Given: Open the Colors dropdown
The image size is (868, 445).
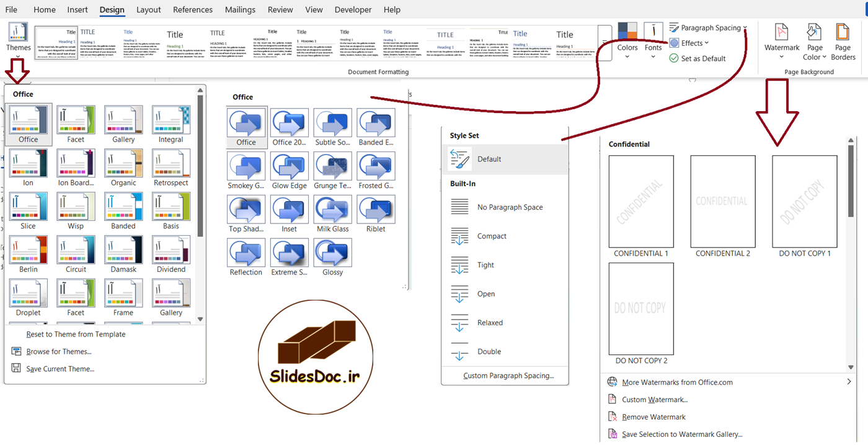Looking at the screenshot, I should click(x=627, y=42).
